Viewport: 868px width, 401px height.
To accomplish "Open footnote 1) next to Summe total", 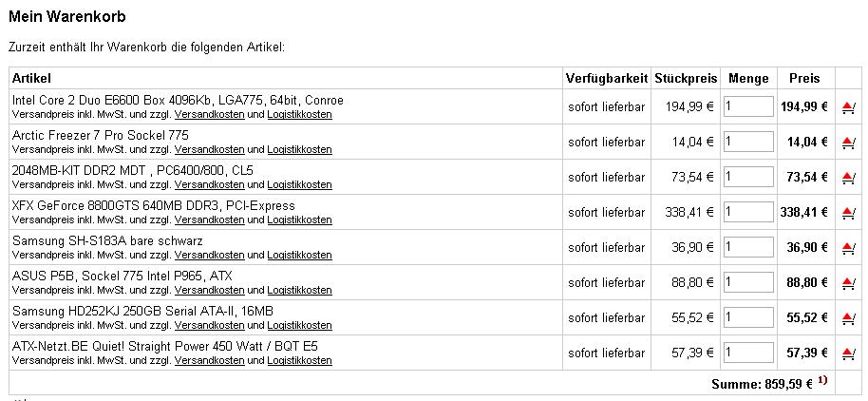I will click(822, 380).
